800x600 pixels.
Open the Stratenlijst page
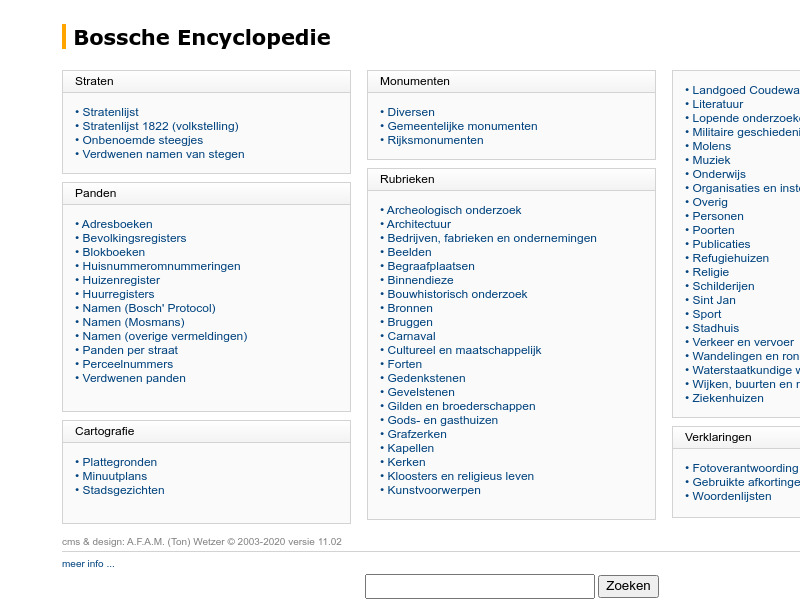112,112
